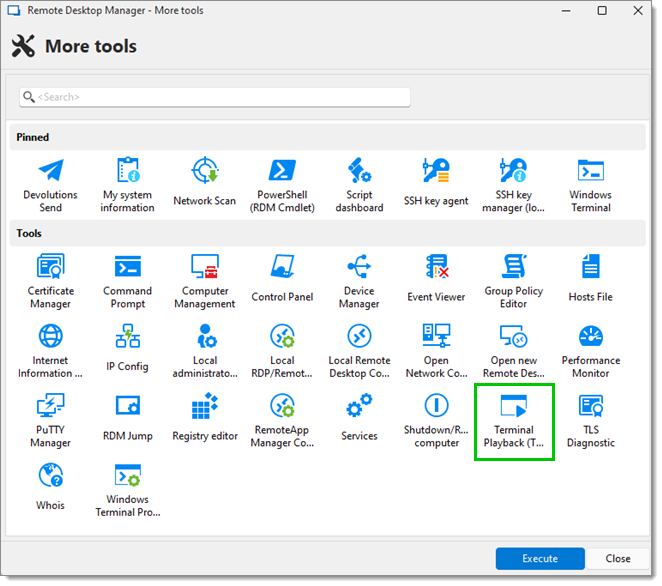Select Shutdown/Restart computer tool

pos(436,420)
